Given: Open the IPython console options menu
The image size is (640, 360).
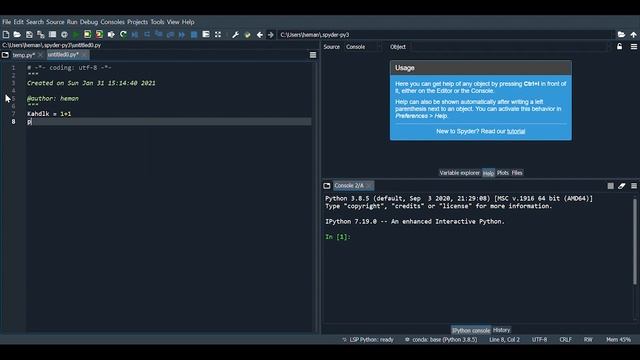Looking at the screenshot, I should click(633, 186).
